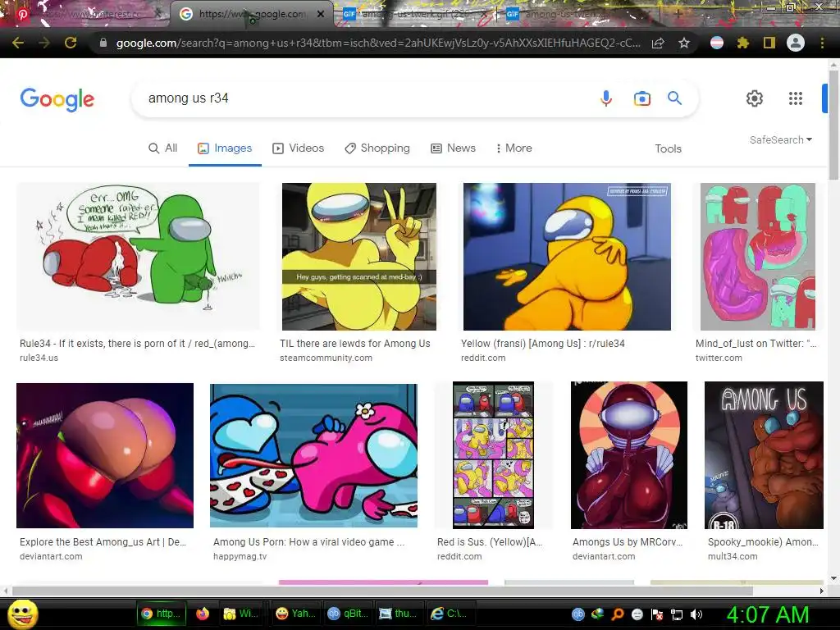Open the 'Yah...' taskbar window
Screen dimensions: 840x630
pos(295,614)
